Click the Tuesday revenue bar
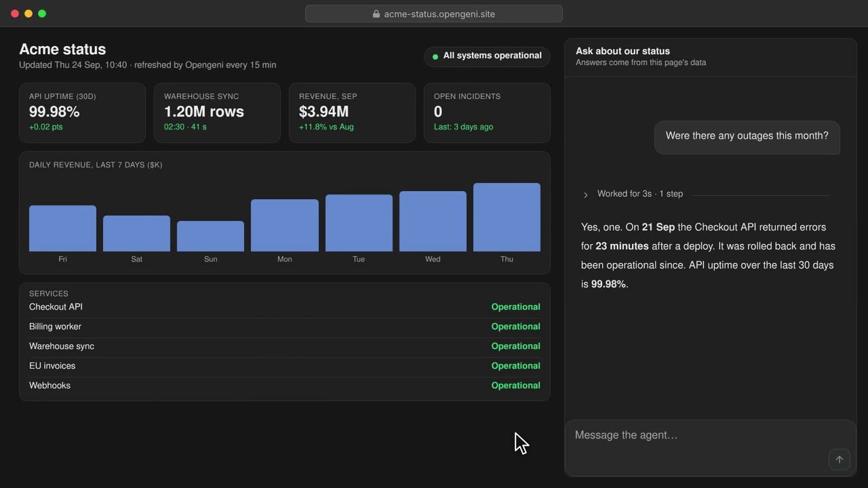 359,223
